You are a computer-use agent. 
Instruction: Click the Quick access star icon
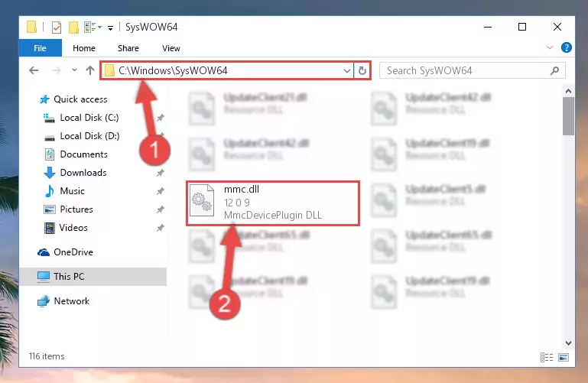(x=44, y=99)
